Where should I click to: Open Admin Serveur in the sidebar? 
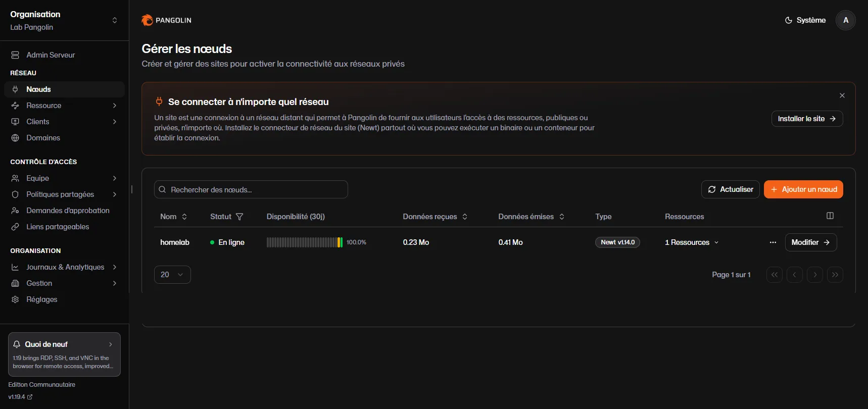(64, 55)
